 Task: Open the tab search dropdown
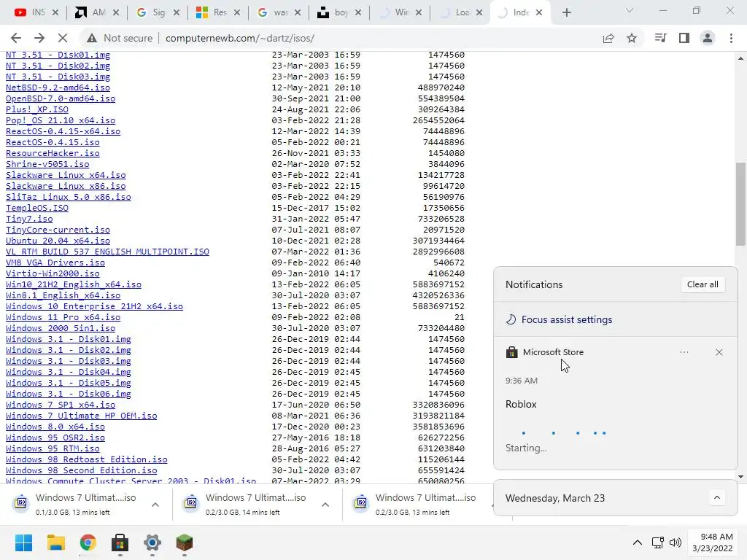(x=630, y=10)
